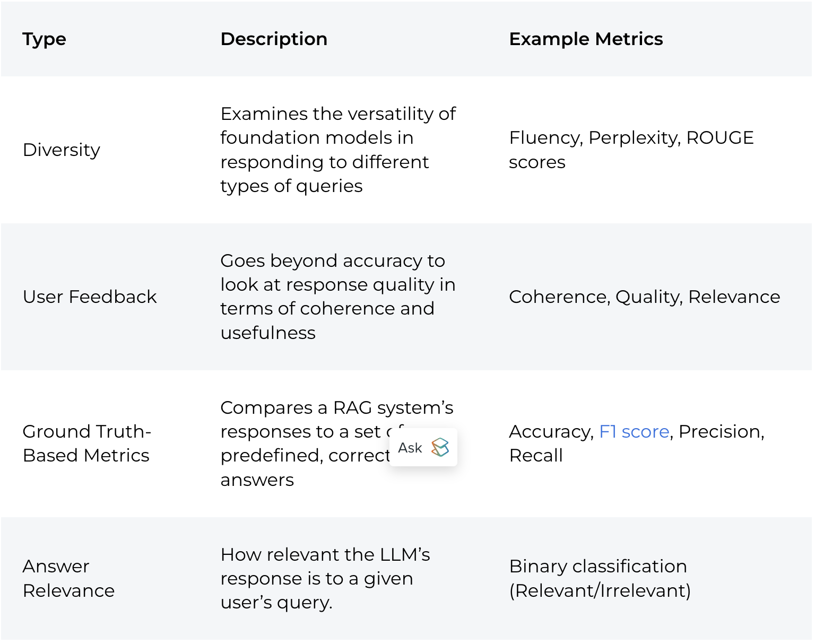This screenshot has width=815, height=644.
Task: Open the F1 score link
Action: pyautogui.click(x=634, y=432)
